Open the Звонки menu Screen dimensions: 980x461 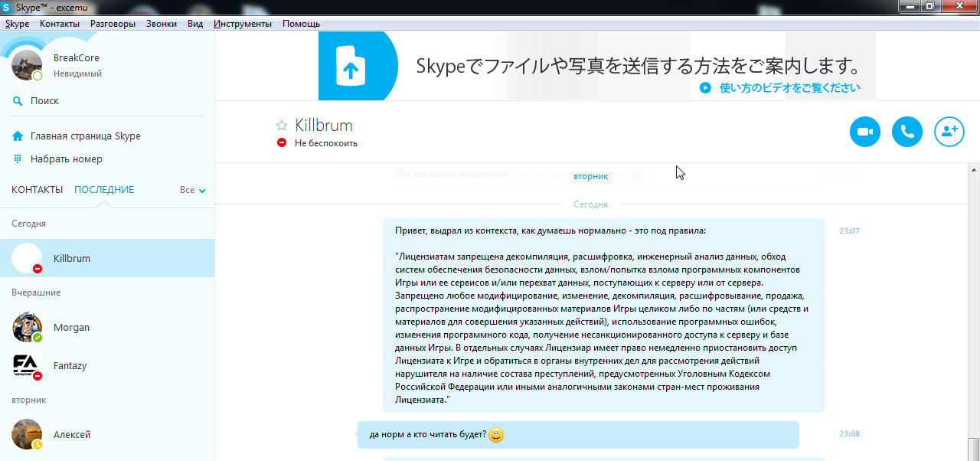point(162,24)
